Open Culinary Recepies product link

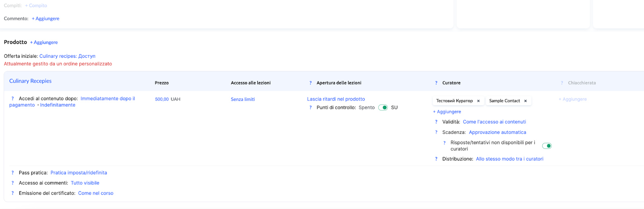tap(30, 81)
